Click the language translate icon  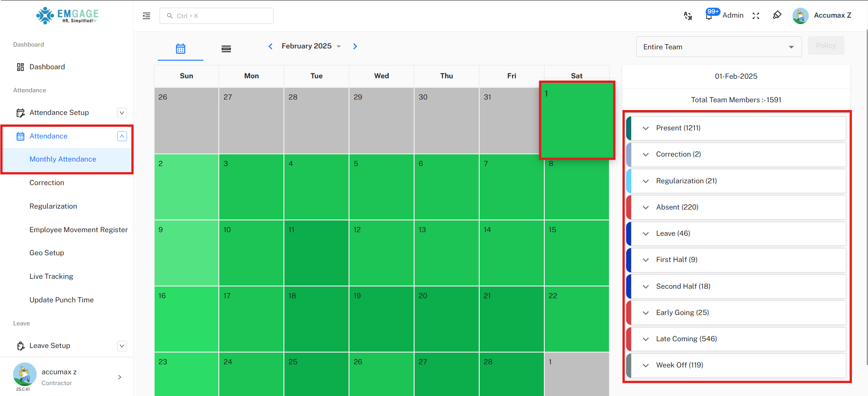tap(688, 16)
